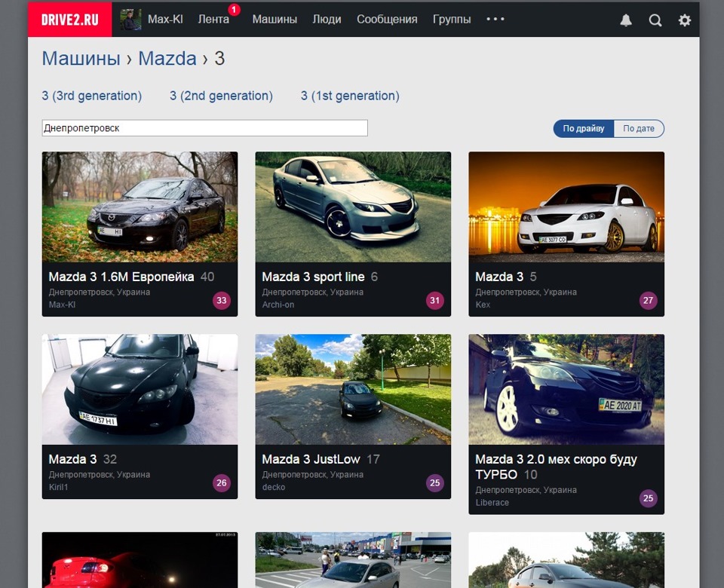This screenshot has height=588, width=724.
Task: Open drive score badge 33
Action: pos(222,301)
